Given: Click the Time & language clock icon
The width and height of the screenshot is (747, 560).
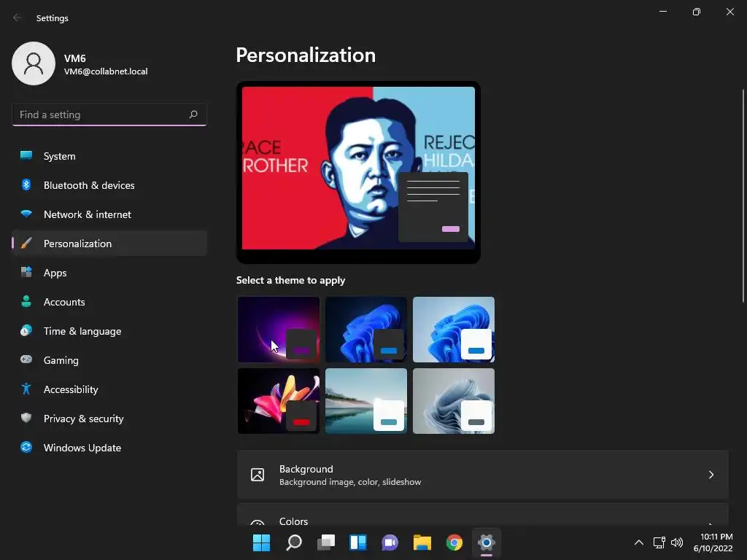Looking at the screenshot, I should pos(26,330).
